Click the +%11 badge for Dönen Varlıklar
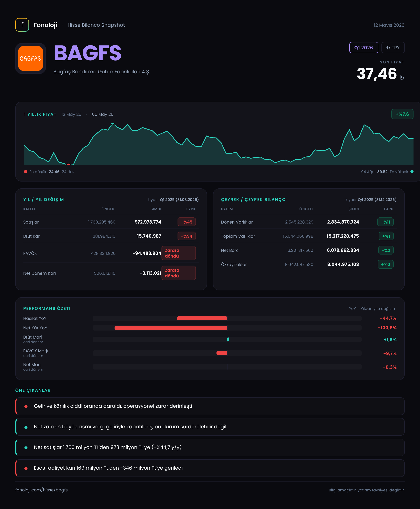Viewport: 420px width, 509px height. (x=385, y=222)
